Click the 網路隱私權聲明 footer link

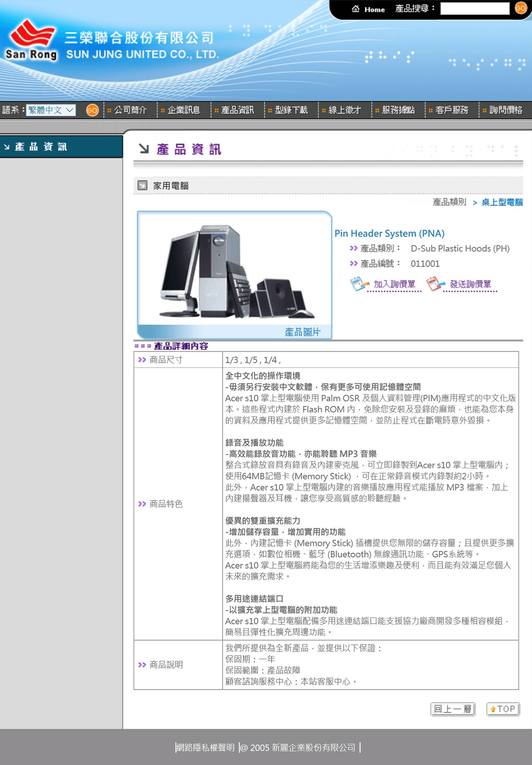pos(206,748)
